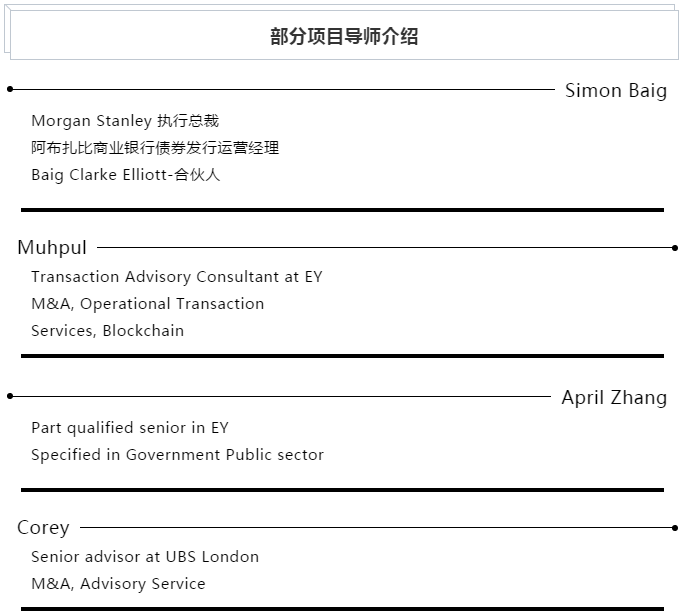The height and width of the screenshot is (613, 694).
Task: Select the April Zhang mentor name
Action: pos(613,397)
